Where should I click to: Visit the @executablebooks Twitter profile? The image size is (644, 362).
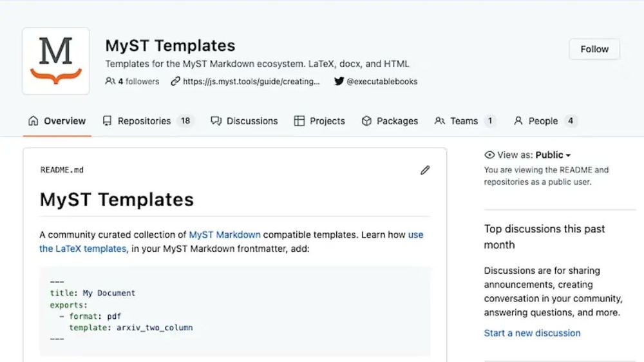point(382,81)
